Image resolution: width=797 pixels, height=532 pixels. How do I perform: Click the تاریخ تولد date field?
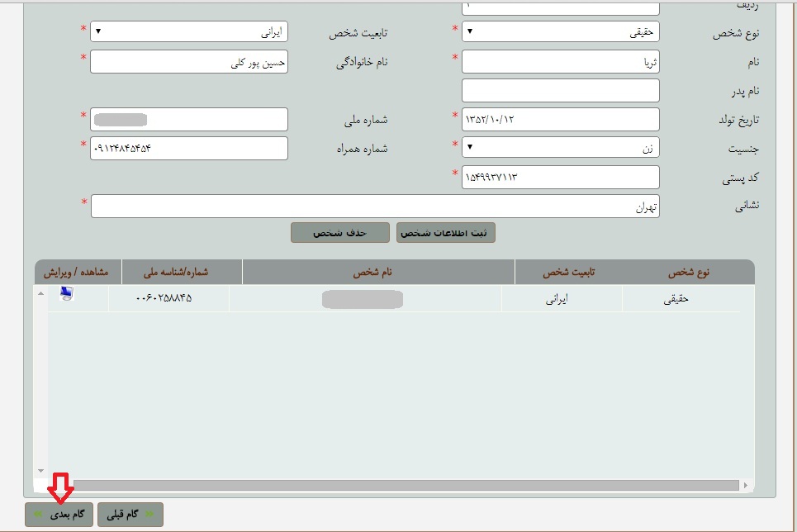[560, 120]
